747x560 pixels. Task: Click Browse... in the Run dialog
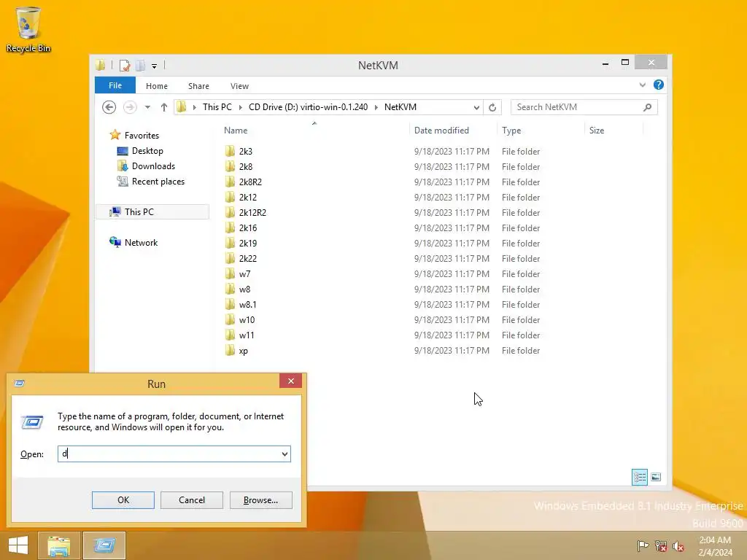(x=260, y=500)
